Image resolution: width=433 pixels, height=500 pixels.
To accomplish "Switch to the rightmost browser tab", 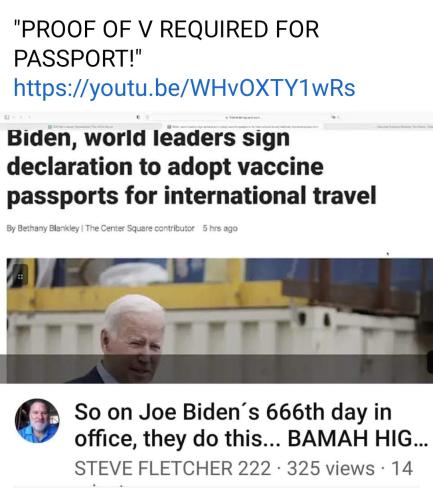I will (x=379, y=126).
